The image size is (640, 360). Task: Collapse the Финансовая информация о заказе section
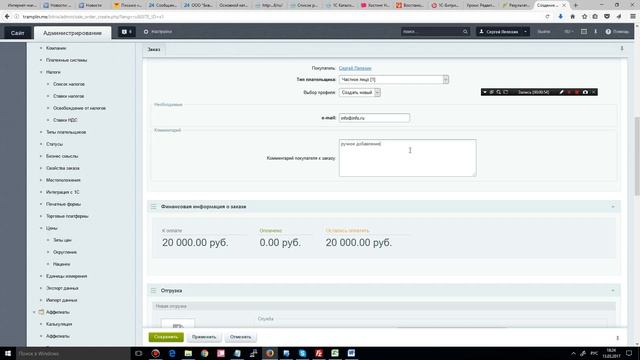click(x=613, y=207)
